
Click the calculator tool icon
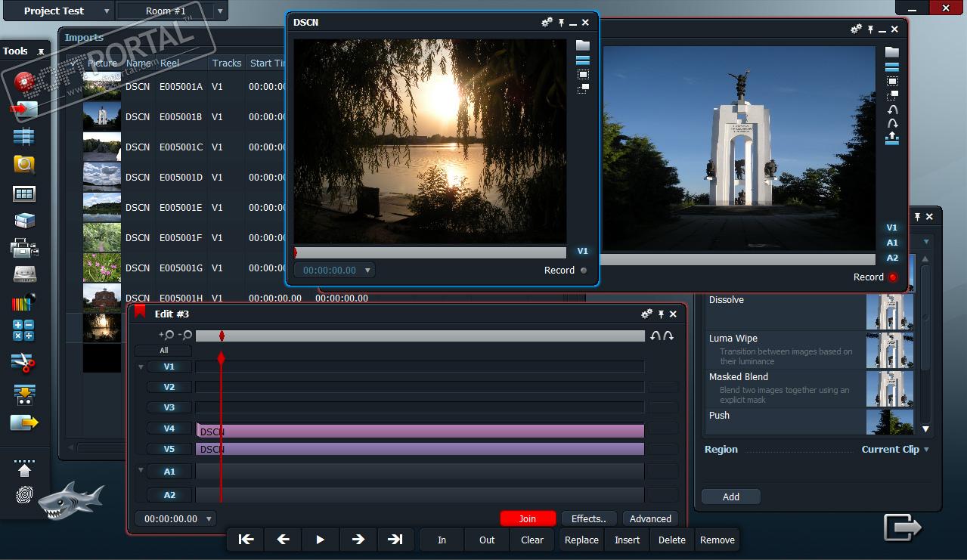(24, 330)
